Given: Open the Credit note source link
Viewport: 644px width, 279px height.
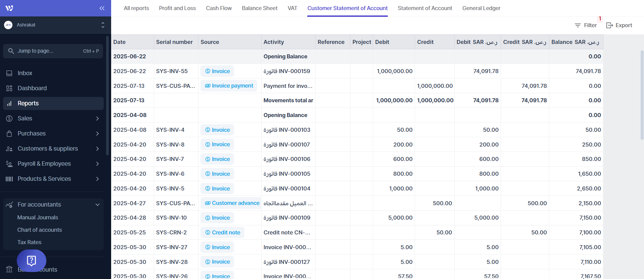Looking at the screenshot, I should [222, 232].
